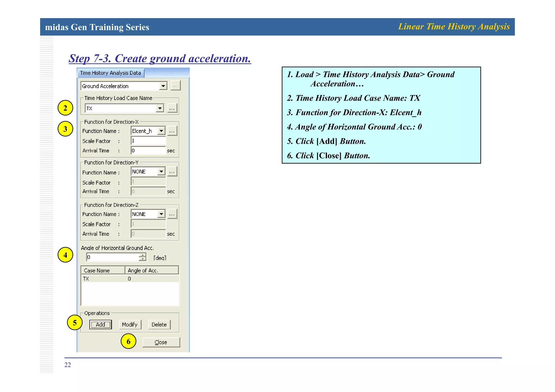The image size is (555, 392).
Task: Click the ellipsis button for Direction-Y function
Action: click(x=172, y=172)
